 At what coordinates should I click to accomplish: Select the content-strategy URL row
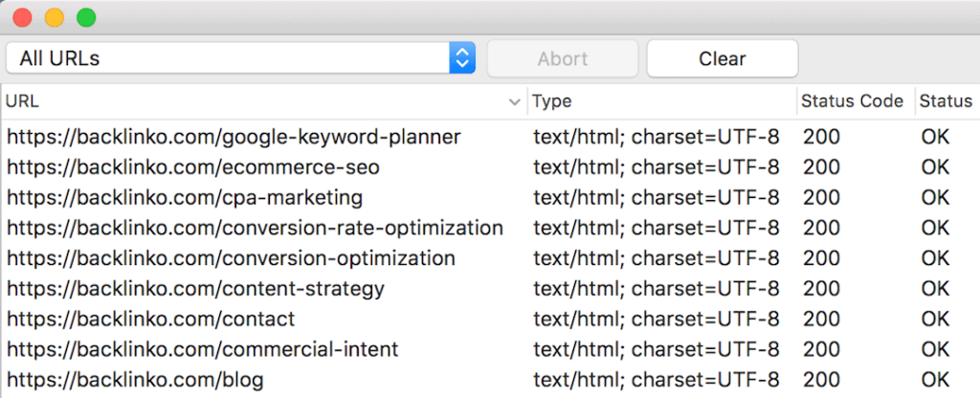click(490, 289)
